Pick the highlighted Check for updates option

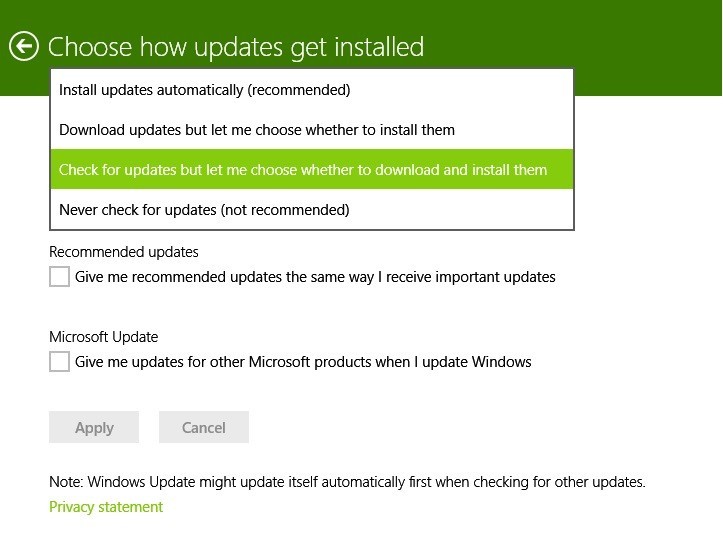[312, 169]
